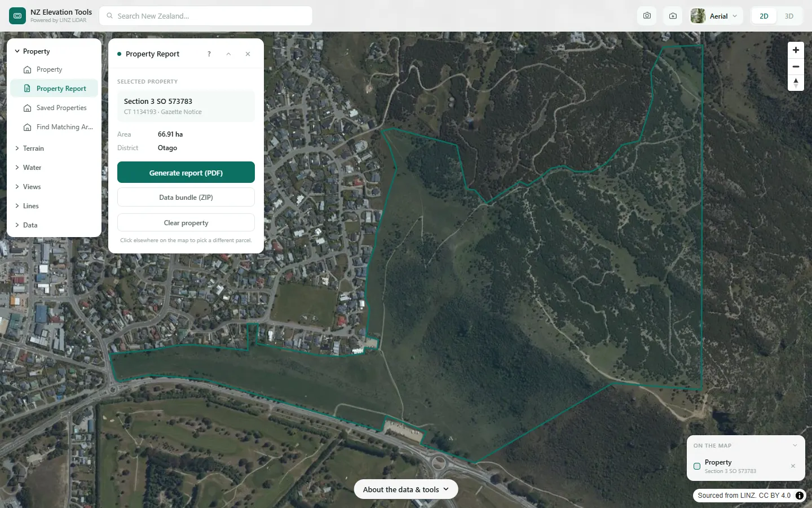Open the Aerial basemap dropdown chevron
The width and height of the screenshot is (812, 508).
click(735, 16)
